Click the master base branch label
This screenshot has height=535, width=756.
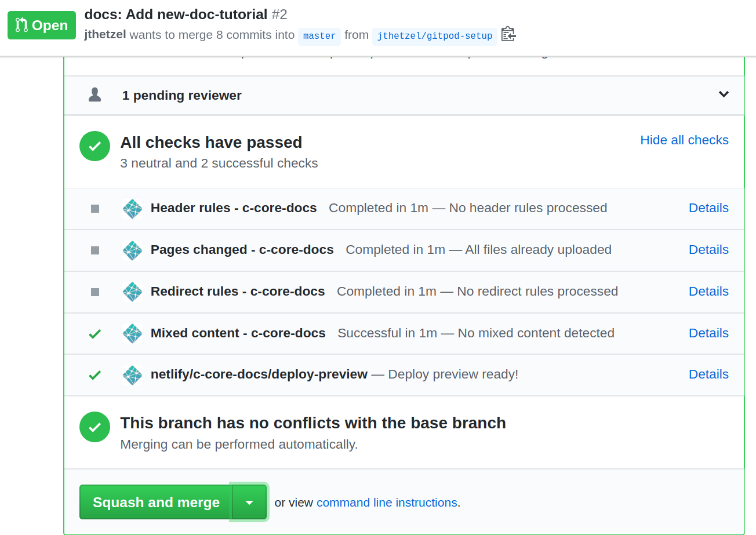coord(319,36)
